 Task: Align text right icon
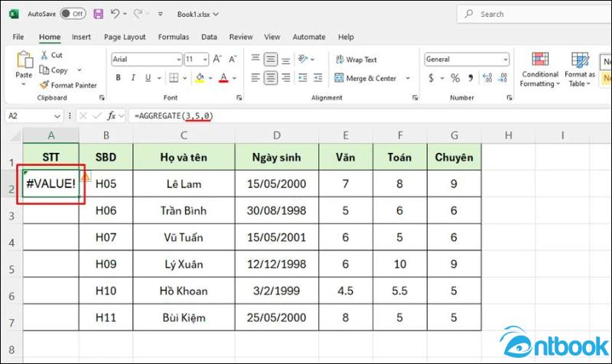pos(285,78)
